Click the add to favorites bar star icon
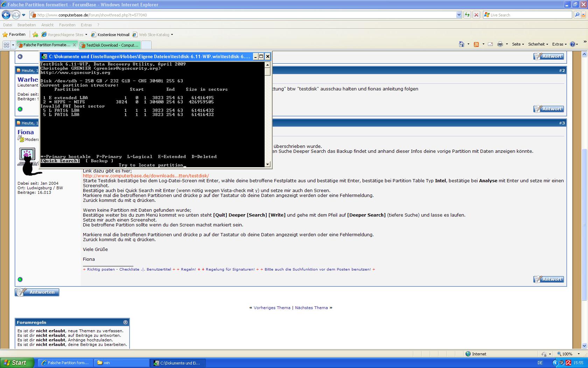588x368 pixels. (x=35, y=34)
